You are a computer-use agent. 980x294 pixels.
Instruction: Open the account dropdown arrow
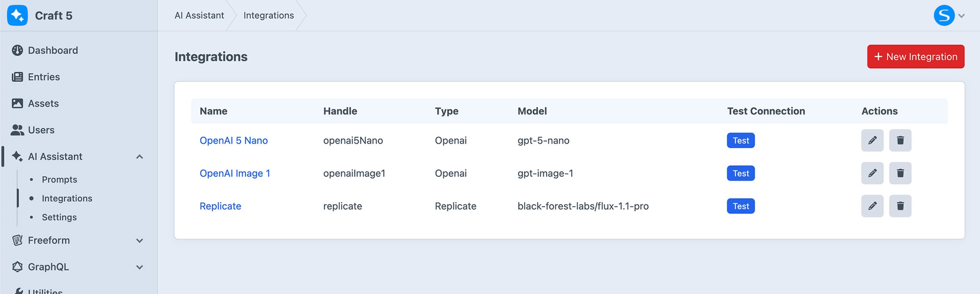pos(961,16)
